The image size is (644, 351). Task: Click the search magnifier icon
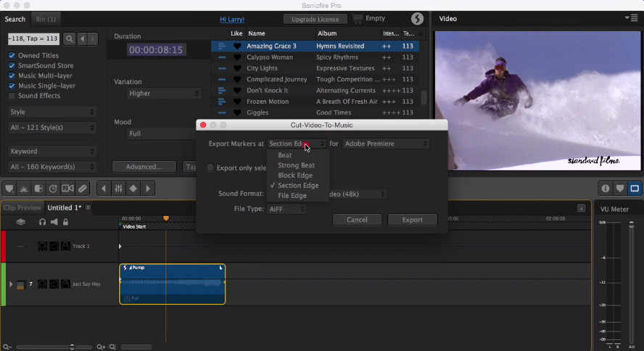click(70, 38)
